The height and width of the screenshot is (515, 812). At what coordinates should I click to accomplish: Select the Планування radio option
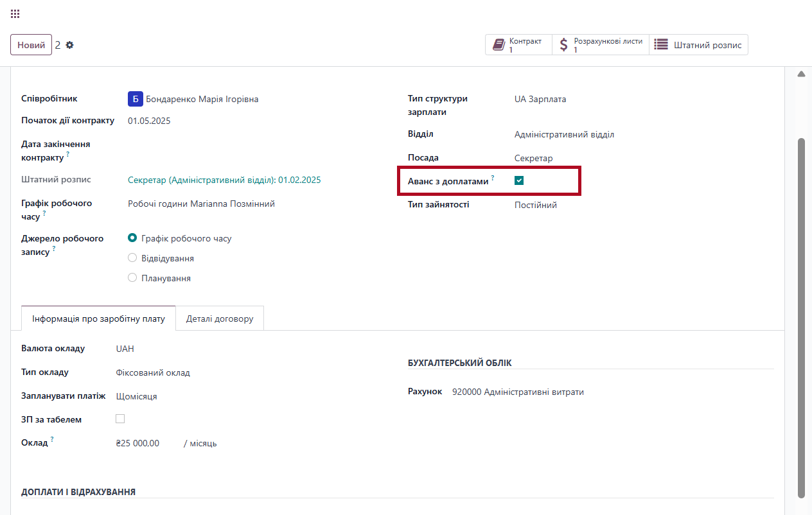pos(132,278)
